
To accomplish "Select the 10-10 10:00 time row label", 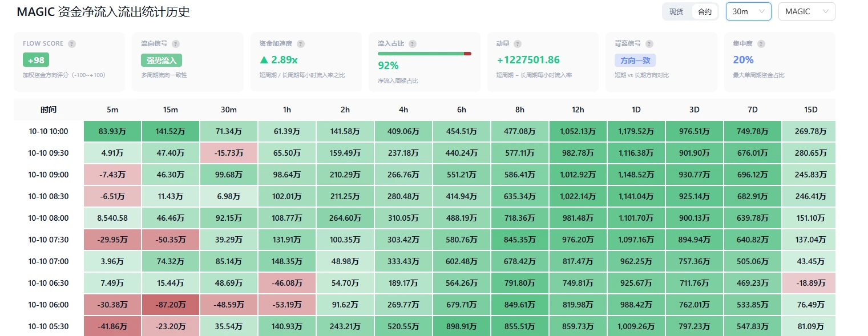I will coord(49,131).
